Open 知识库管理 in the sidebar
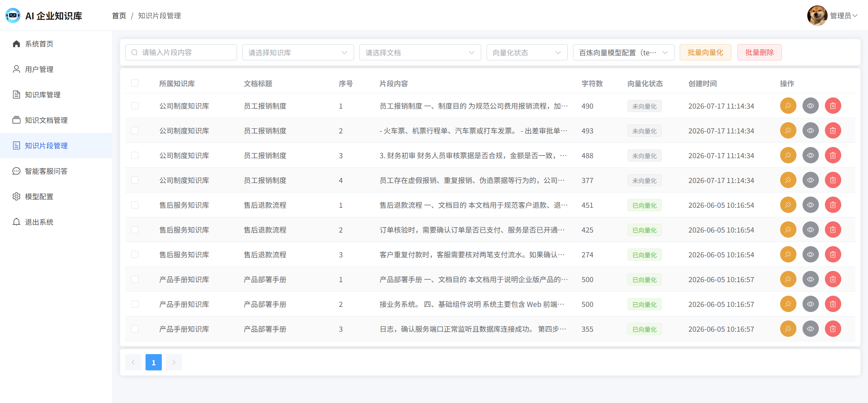Viewport: 868px width, 403px height. point(56,95)
